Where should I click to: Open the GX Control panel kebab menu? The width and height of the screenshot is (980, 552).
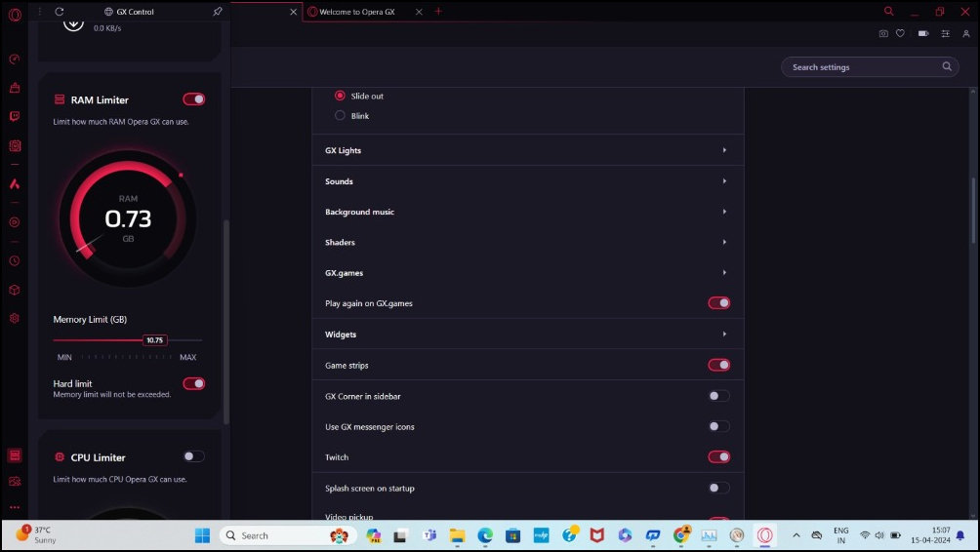tap(39, 12)
